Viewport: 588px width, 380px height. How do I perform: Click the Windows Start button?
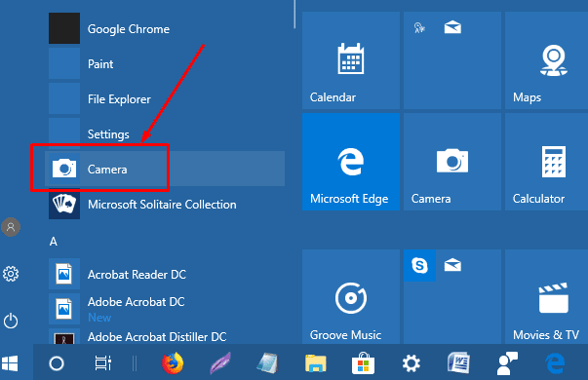click(10, 363)
